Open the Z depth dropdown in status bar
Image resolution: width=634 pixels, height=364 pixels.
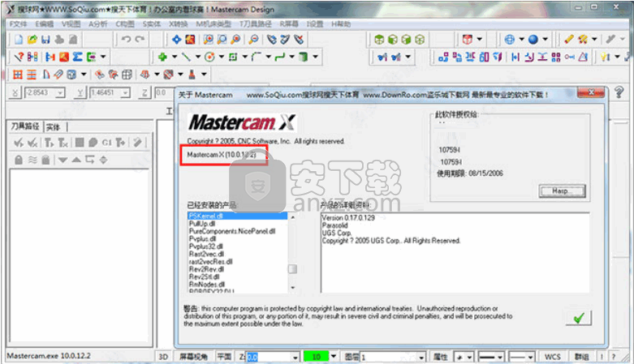tap(295, 358)
